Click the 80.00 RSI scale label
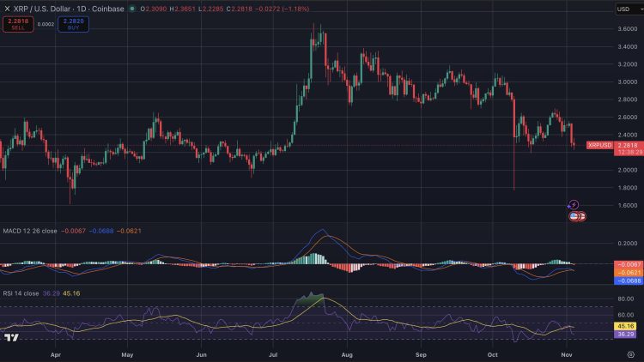Viewport: 644px width, 362px height. tap(626, 299)
